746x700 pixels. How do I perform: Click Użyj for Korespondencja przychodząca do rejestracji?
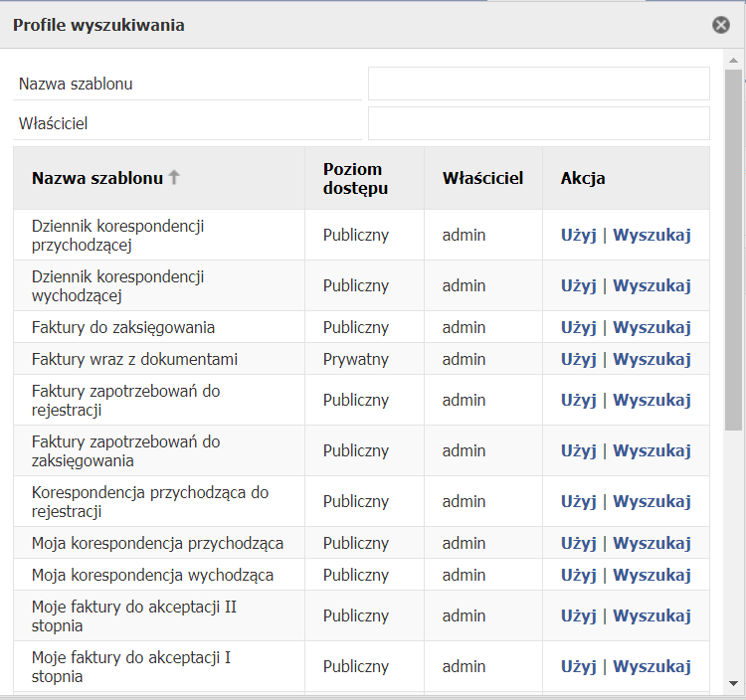coord(578,502)
